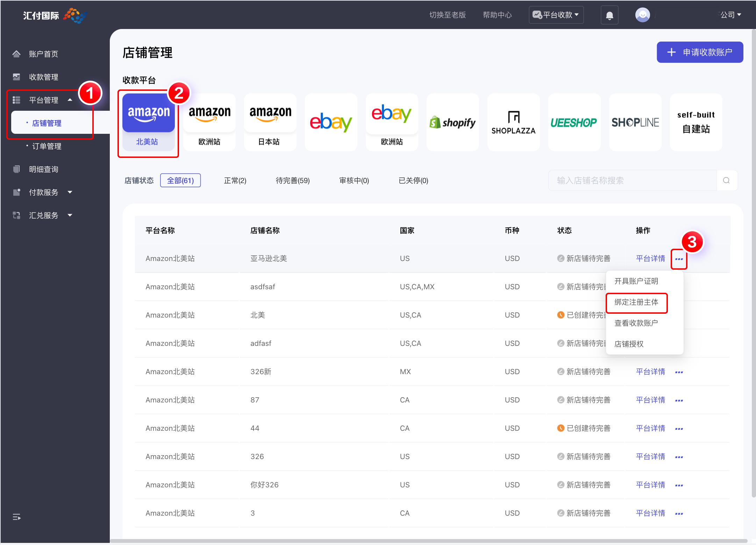Open more actions for 326新 row
Image resolution: width=756 pixels, height=545 pixels.
pos(679,372)
